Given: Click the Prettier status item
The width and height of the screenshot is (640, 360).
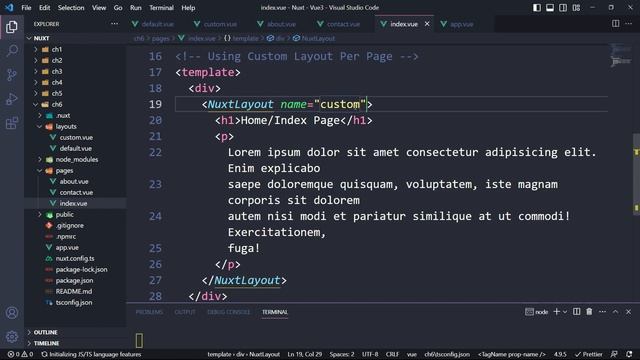Looking at the screenshot, I should click(589, 354).
